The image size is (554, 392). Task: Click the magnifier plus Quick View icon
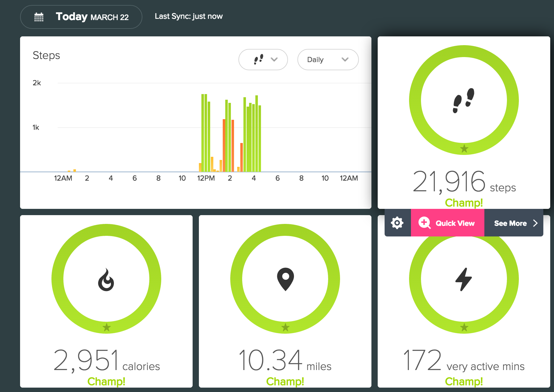424,223
